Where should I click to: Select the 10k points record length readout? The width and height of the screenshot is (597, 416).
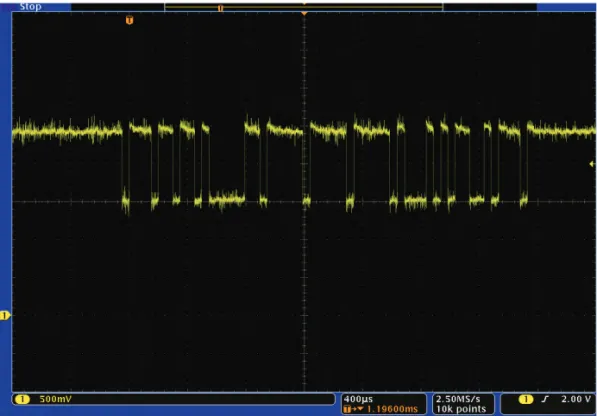[x=461, y=409]
